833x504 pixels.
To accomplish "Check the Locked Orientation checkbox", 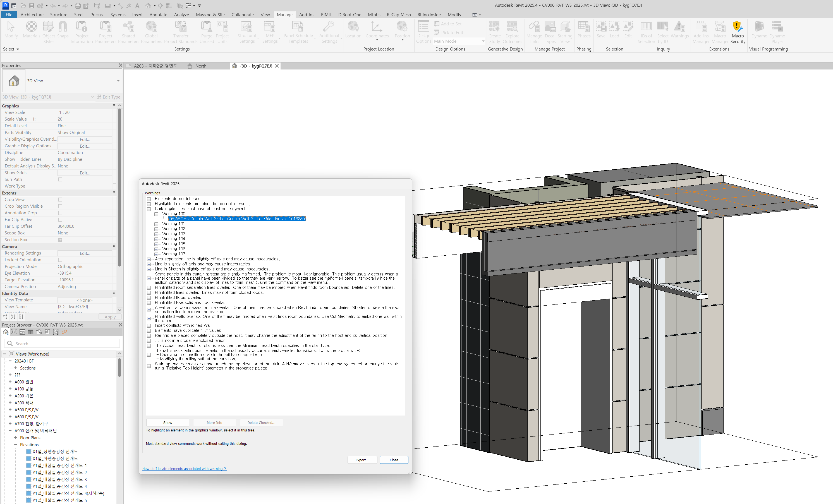I will 60,260.
